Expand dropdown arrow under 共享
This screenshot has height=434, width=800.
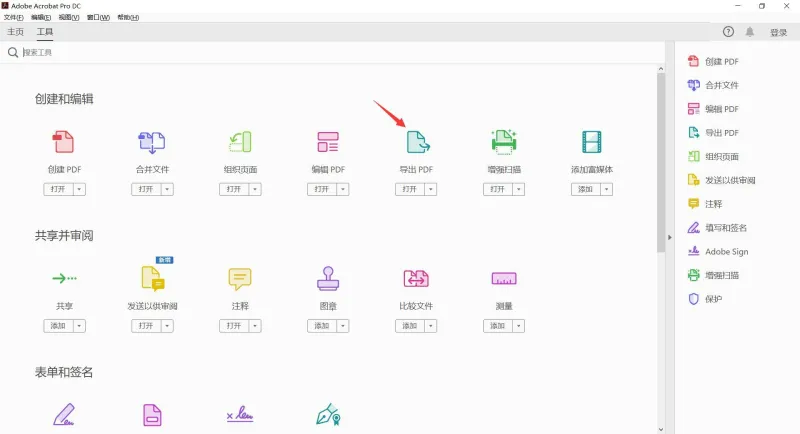tap(79, 326)
